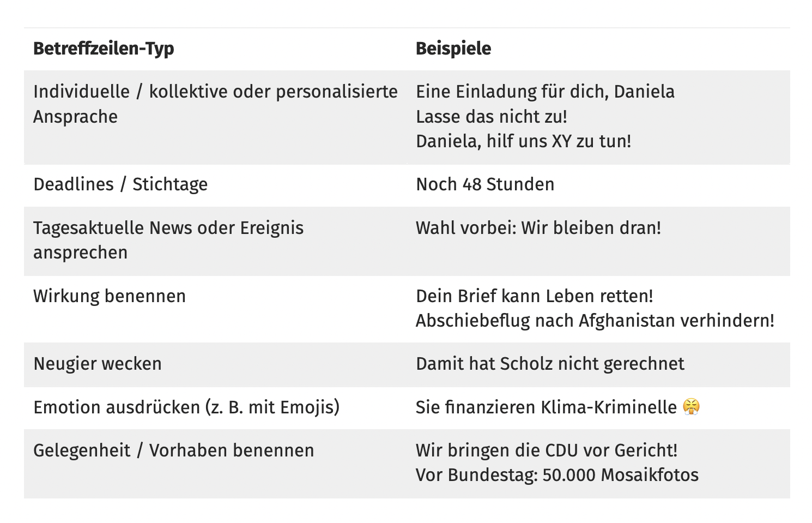
Task: Click "Wir bringen die CDU vor Gericht!"
Action: click(x=546, y=450)
